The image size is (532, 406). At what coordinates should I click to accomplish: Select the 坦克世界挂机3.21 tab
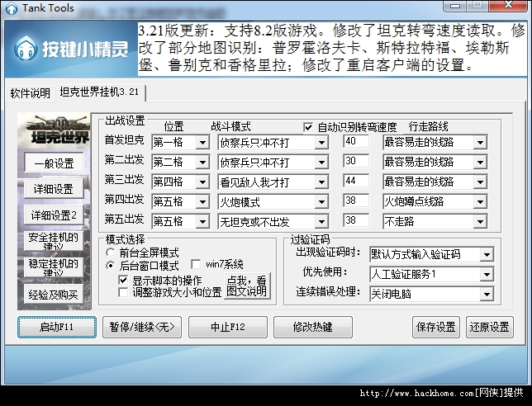pyautogui.click(x=100, y=92)
